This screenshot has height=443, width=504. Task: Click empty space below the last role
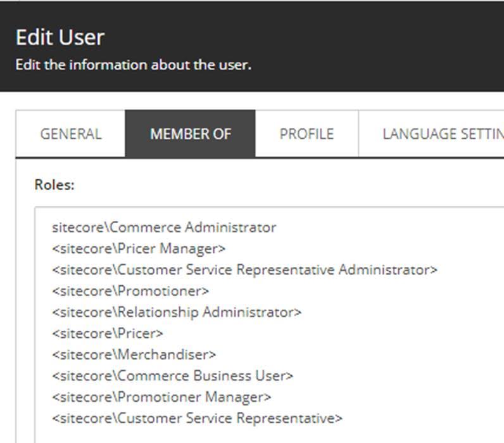(x=253, y=434)
